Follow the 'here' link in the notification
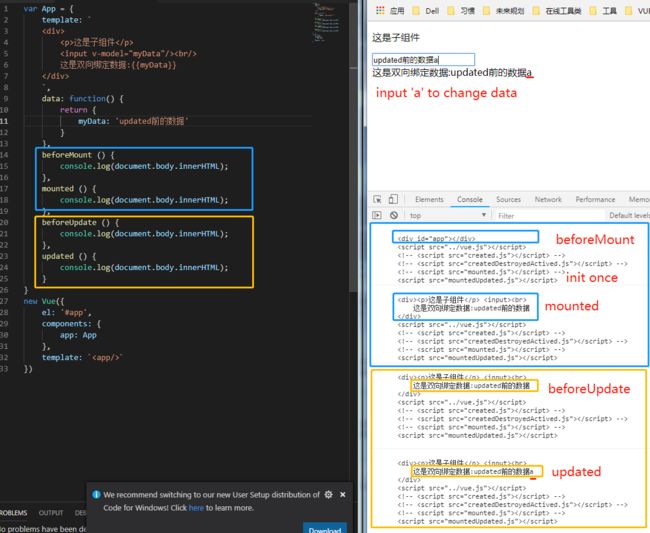 pos(196,508)
